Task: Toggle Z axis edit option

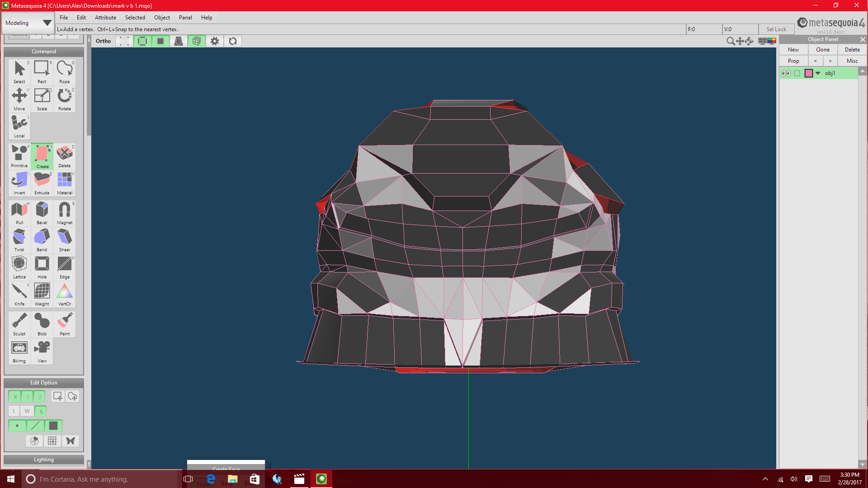Action: (x=40, y=397)
